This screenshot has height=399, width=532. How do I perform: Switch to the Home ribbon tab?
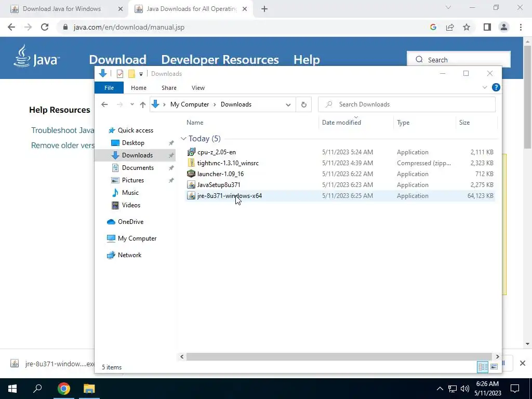point(138,88)
